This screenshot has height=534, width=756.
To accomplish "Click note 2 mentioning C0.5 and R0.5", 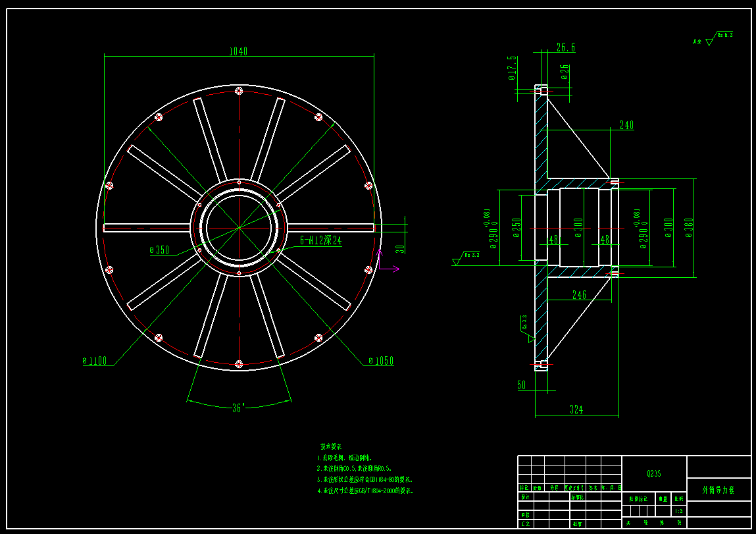I will point(355,468).
